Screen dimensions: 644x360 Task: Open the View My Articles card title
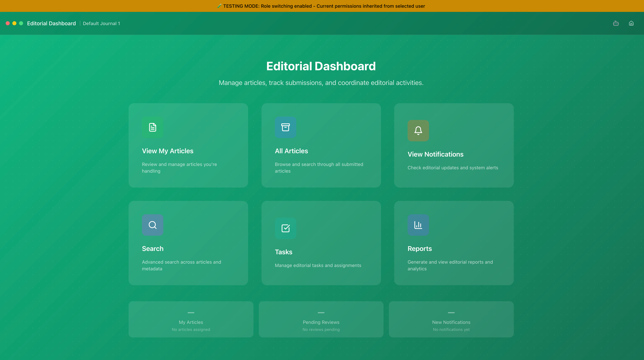pyautogui.click(x=168, y=151)
